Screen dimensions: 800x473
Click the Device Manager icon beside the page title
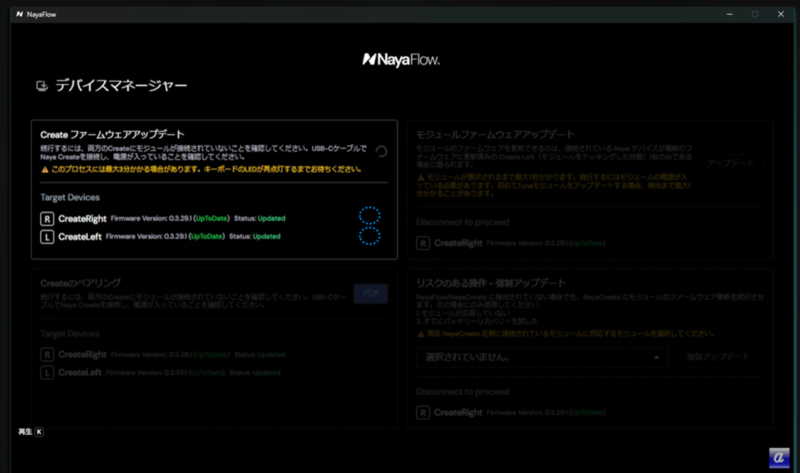pyautogui.click(x=41, y=87)
